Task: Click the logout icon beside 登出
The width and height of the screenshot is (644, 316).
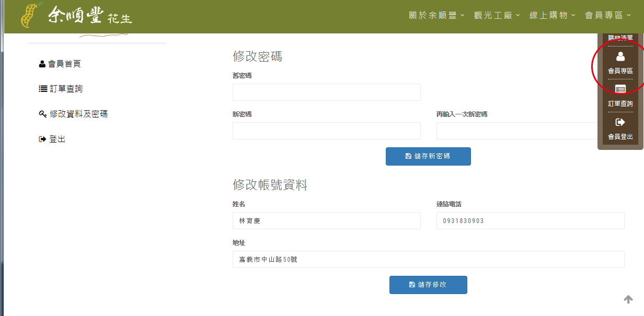Action: coord(42,139)
